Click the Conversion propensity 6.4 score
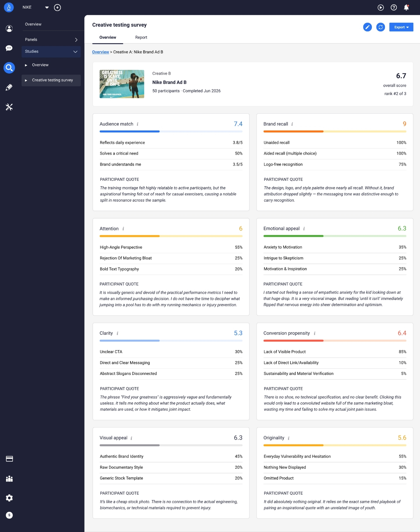This screenshot has width=420, height=532. [402, 333]
